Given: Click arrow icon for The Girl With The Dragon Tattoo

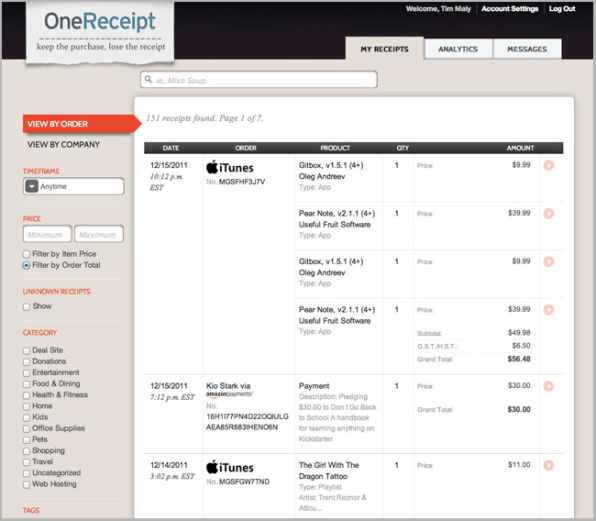Looking at the screenshot, I should 548,465.
